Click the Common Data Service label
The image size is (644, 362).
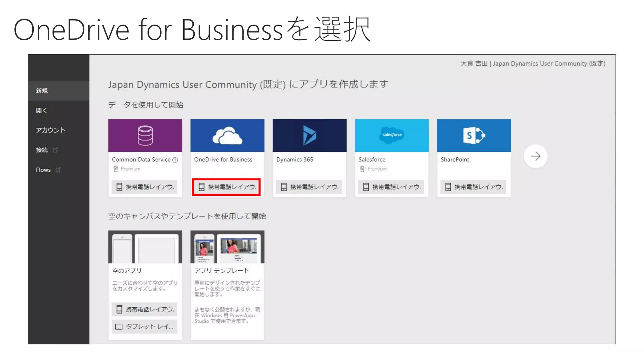[x=141, y=160]
